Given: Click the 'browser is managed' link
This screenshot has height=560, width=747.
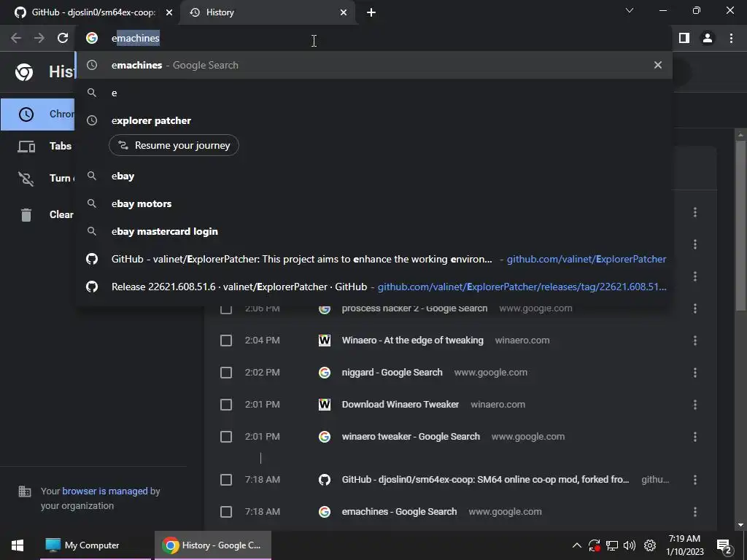Looking at the screenshot, I should (105, 491).
